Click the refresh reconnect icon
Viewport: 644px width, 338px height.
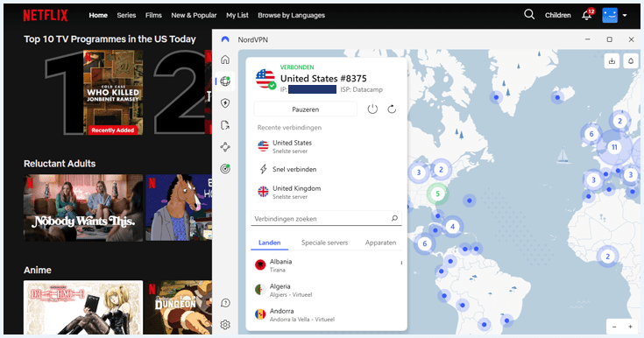[392, 109]
